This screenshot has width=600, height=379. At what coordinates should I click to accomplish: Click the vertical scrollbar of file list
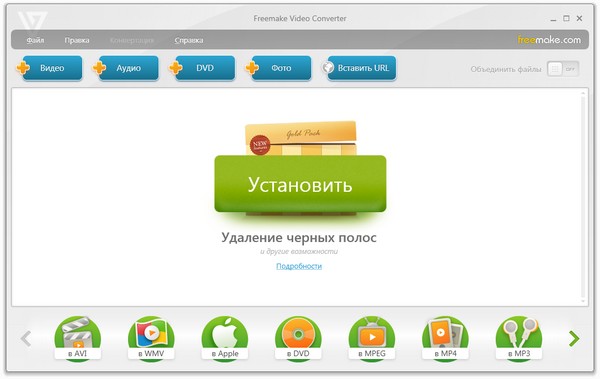click(x=583, y=197)
